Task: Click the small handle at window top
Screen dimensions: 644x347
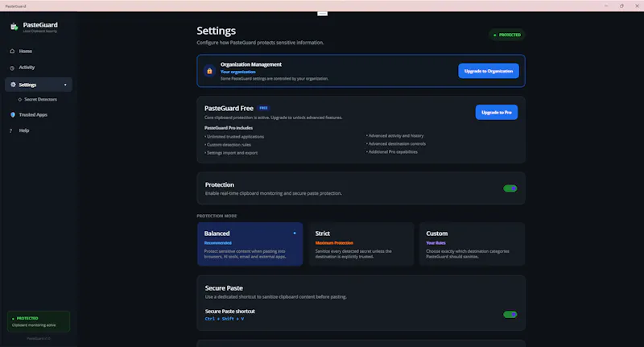Action: point(323,14)
